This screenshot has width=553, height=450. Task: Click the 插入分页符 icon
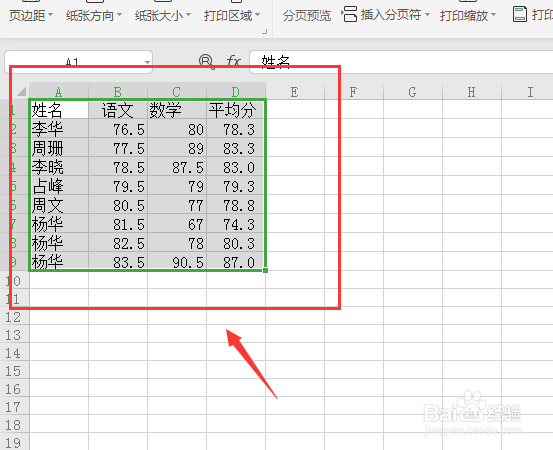point(350,15)
